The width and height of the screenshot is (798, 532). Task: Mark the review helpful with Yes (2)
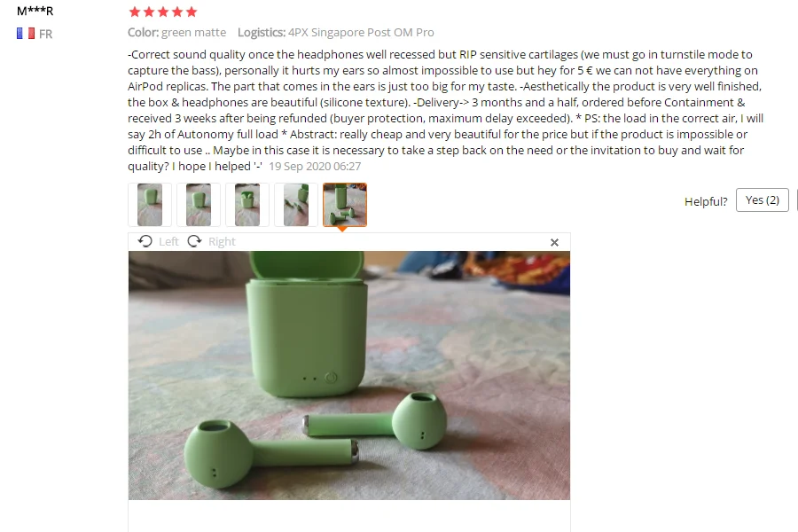tap(762, 200)
